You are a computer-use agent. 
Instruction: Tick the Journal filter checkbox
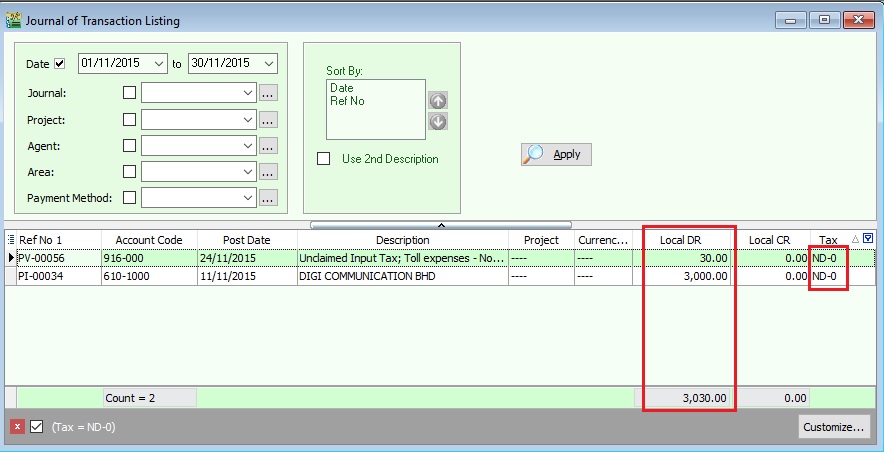pos(129,93)
